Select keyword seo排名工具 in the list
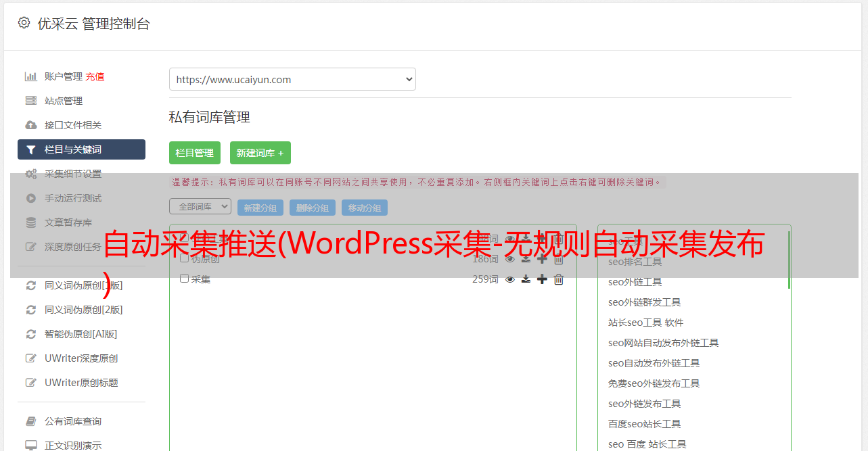 click(635, 262)
